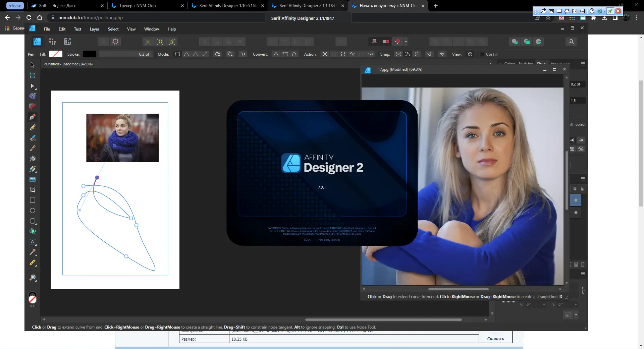Switch to the Pixel Persona
644x349 pixels.
(x=52, y=42)
